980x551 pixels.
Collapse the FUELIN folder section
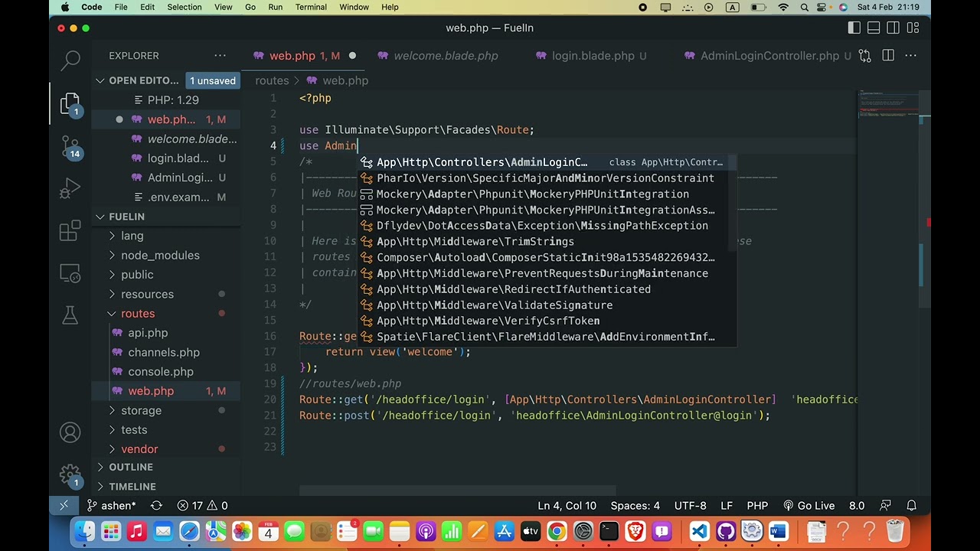(x=126, y=217)
